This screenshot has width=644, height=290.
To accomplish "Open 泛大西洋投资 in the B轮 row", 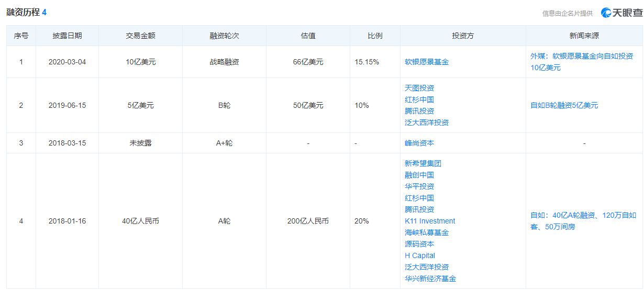I will [x=427, y=122].
